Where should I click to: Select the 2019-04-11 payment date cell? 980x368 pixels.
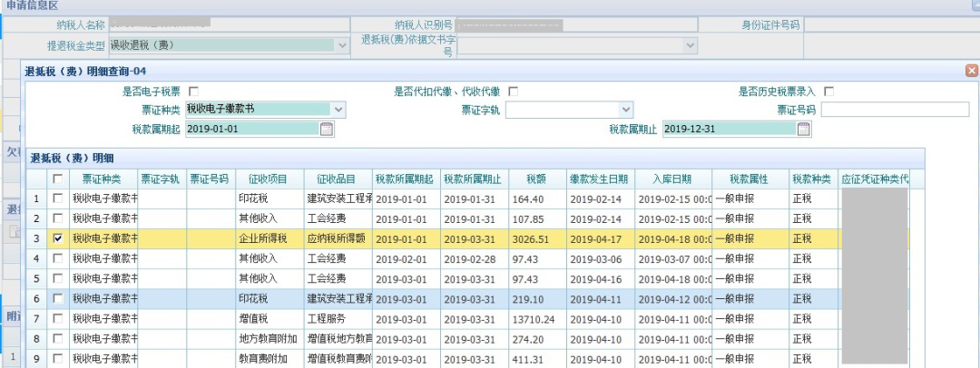[601, 298]
